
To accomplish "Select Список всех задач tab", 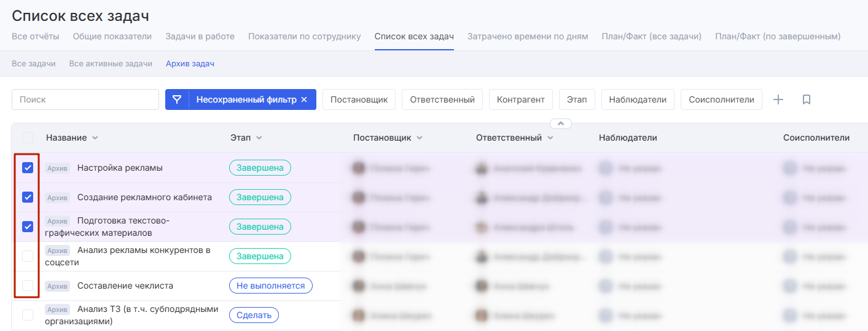I will pyautogui.click(x=414, y=36).
